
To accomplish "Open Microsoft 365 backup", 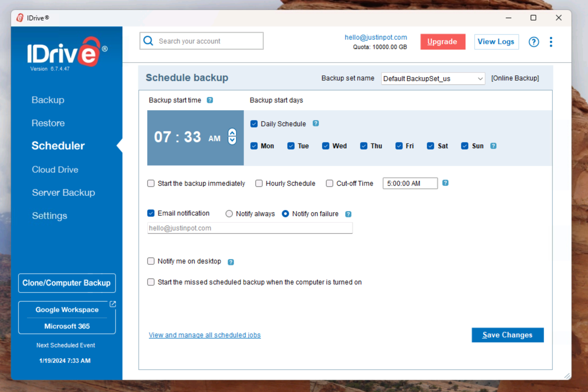I will pyautogui.click(x=67, y=326).
